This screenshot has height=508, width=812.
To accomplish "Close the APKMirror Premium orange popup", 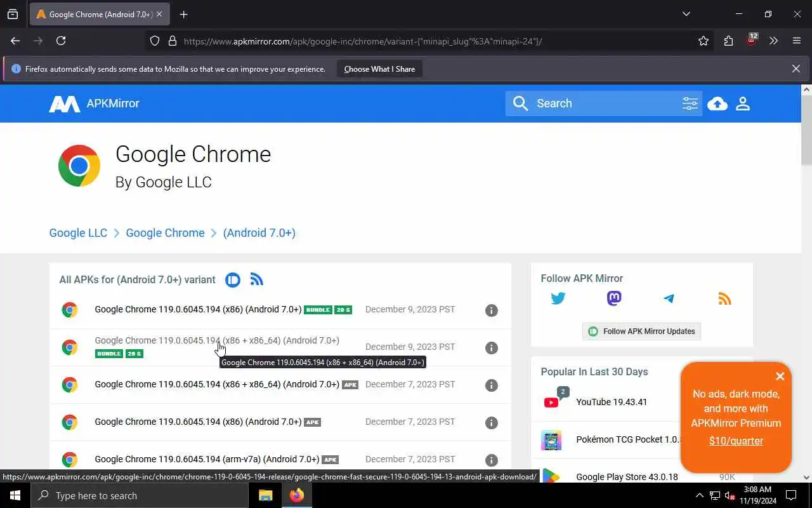I will 780,376.
